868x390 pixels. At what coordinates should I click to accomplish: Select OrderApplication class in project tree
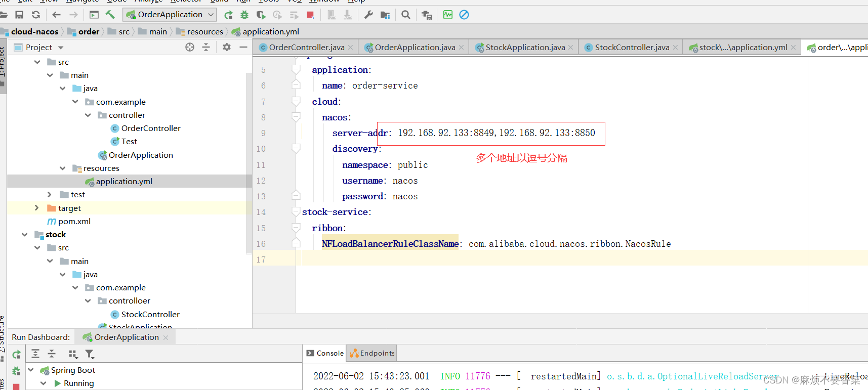(141, 155)
